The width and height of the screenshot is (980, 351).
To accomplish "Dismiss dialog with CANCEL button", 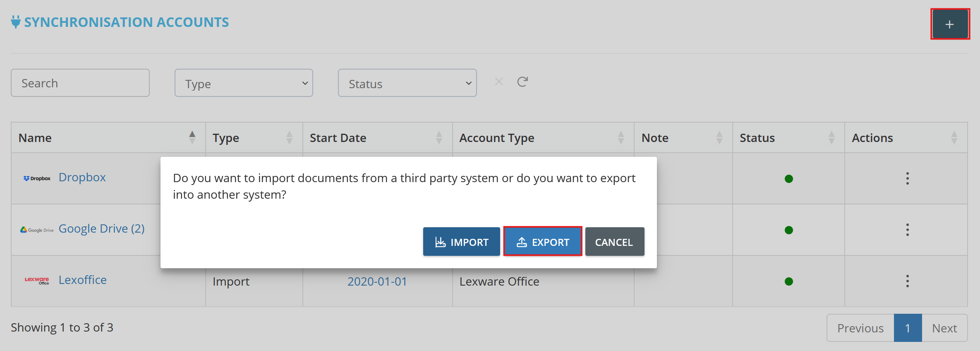I will tap(615, 242).
